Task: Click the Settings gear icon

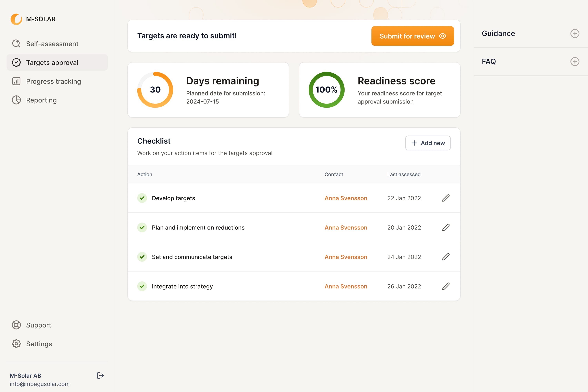Action: [x=16, y=344]
